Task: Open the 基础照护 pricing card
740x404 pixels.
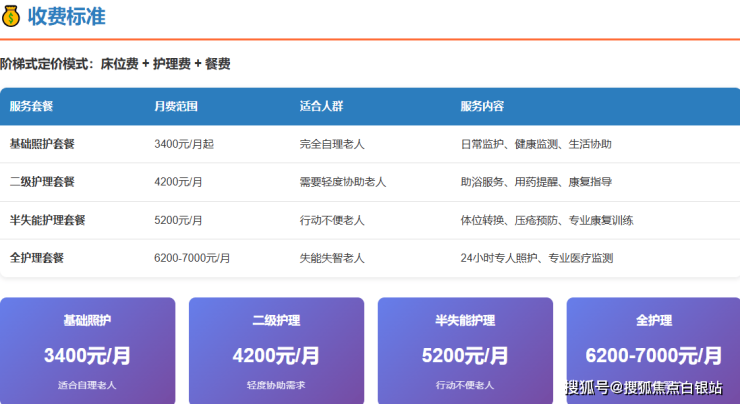Action: click(87, 350)
